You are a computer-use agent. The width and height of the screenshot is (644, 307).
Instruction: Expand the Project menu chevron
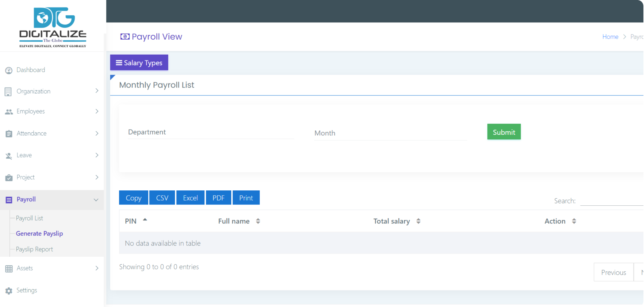click(x=97, y=177)
